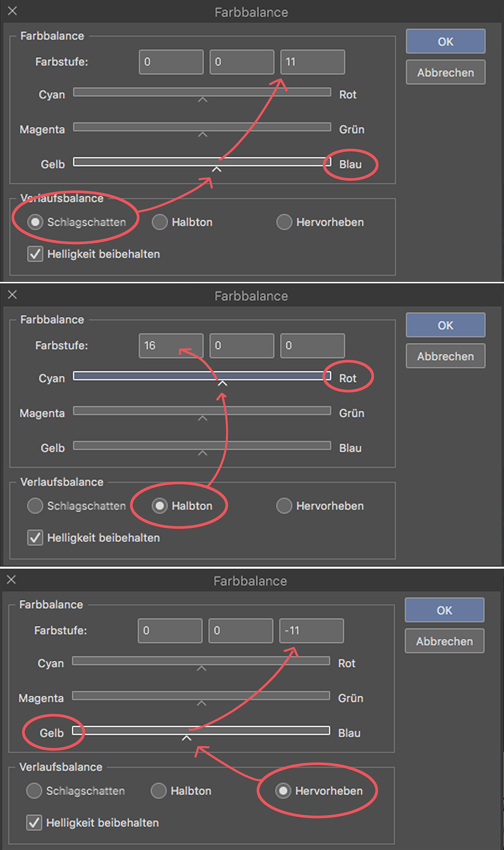Close the Farbbalance dialog showing Farbstufe 16
Viewport: 504px width, 850px height.
click(x=13, y=295)
